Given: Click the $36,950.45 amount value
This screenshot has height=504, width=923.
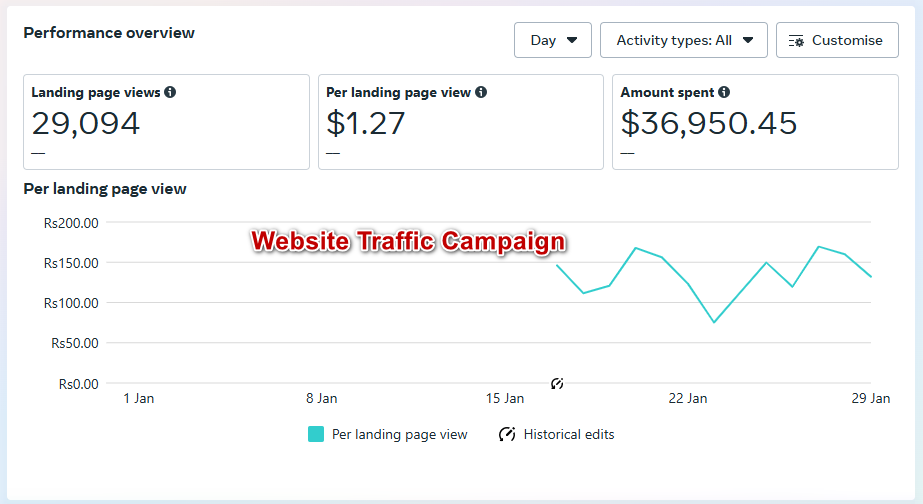Looking at the screenshot, I should [709, 123].
